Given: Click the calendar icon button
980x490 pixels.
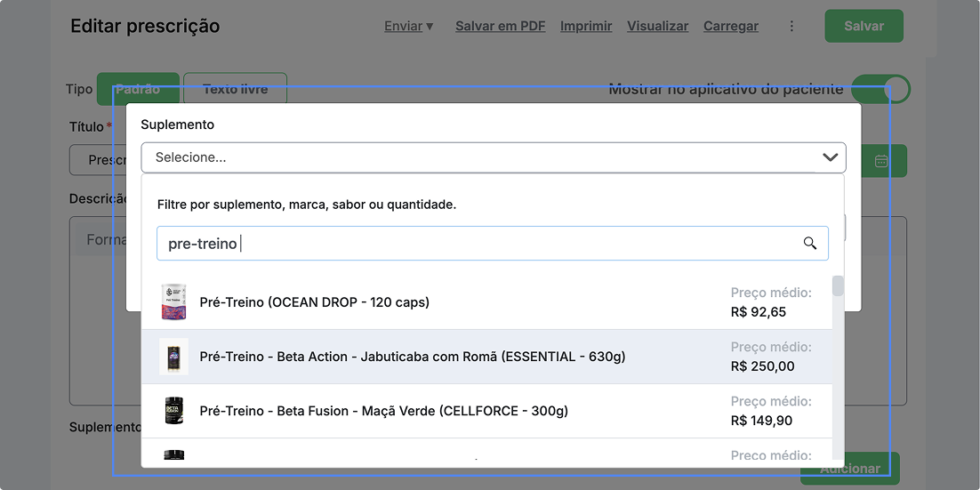Looking at the screenshot, I should point(881,161).
